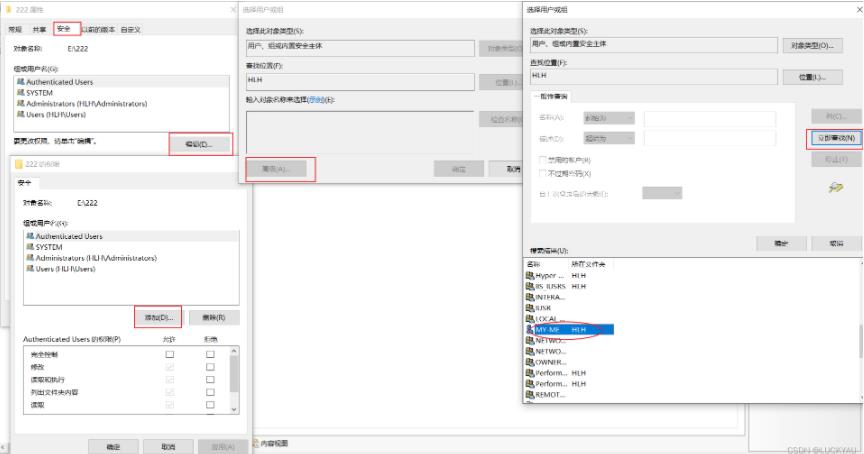Click 确定 above the search results list
This screenshot has height=454, width=864.
coord(781,243)
